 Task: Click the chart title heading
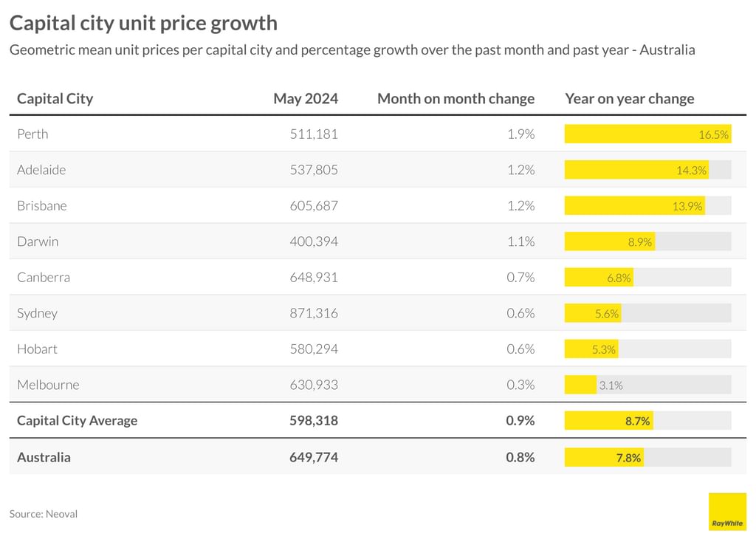click(x=143, y=23)
